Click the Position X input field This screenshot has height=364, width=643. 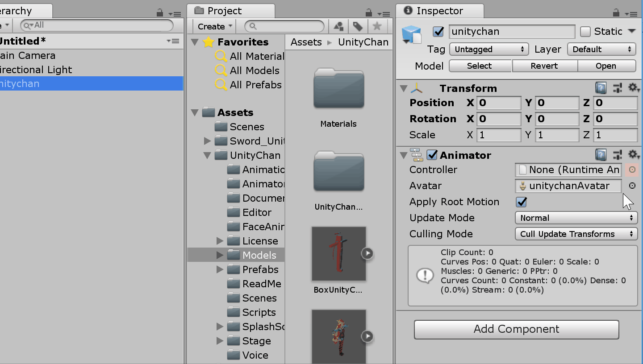coord(499,103)
